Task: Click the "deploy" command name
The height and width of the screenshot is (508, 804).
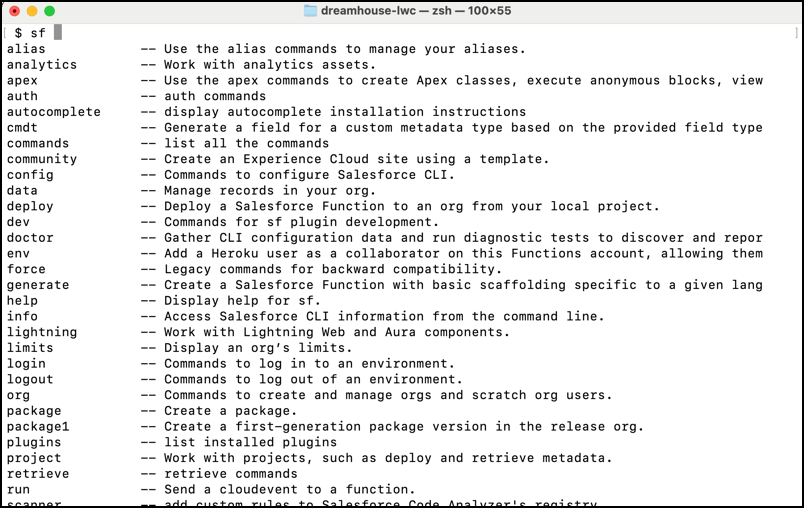Action: [x=30, y=206]
